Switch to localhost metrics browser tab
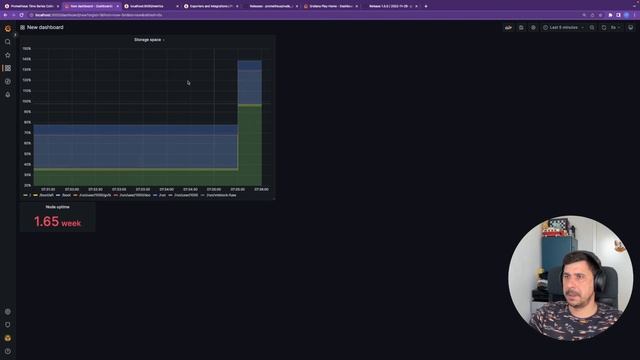 click(151, 6)
